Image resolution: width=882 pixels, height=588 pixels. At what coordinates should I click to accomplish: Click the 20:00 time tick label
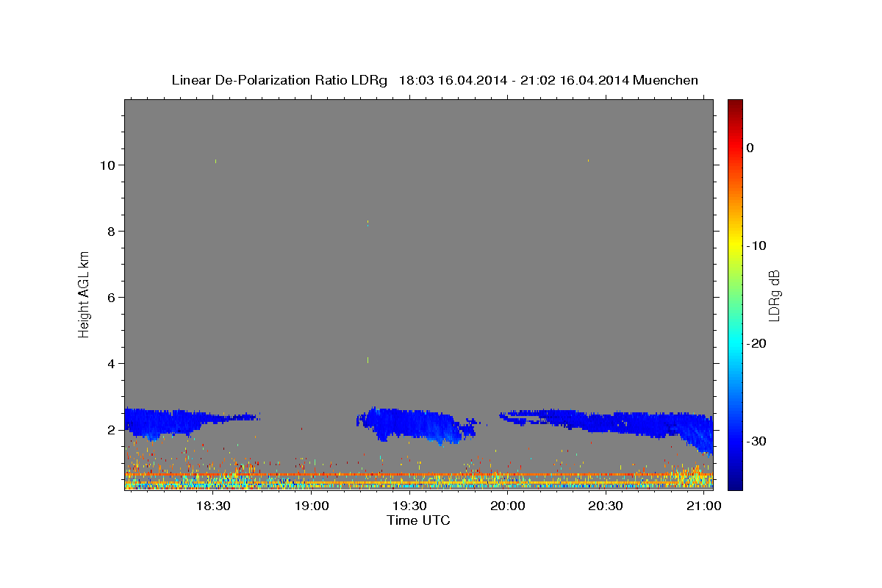pyautogui.click(x=508, y=506)
